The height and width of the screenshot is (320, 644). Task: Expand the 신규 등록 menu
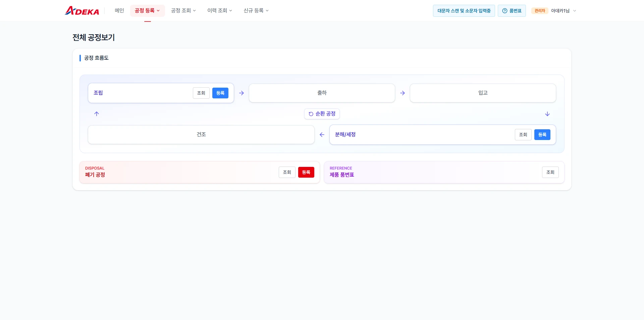click(x=256, y=11)
